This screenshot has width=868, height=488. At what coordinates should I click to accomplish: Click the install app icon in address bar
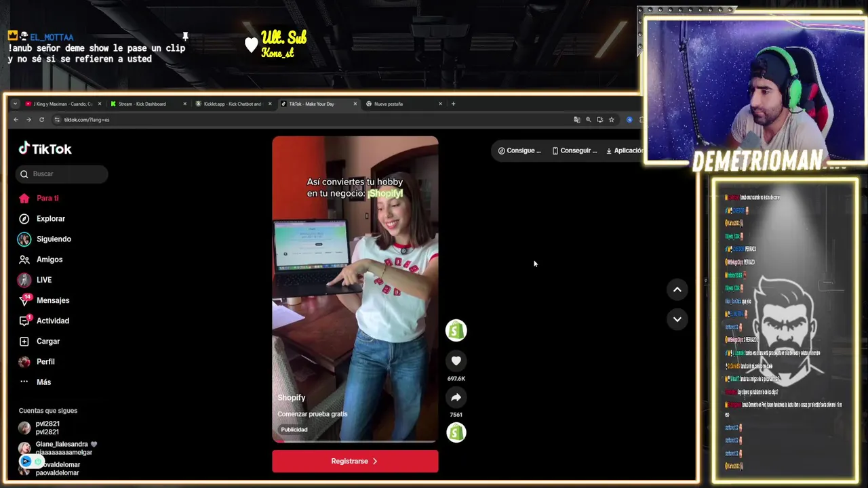599,120
